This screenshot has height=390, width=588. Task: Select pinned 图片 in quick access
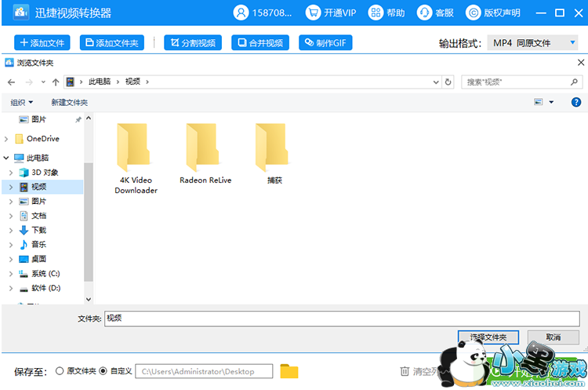click(39, 119)
